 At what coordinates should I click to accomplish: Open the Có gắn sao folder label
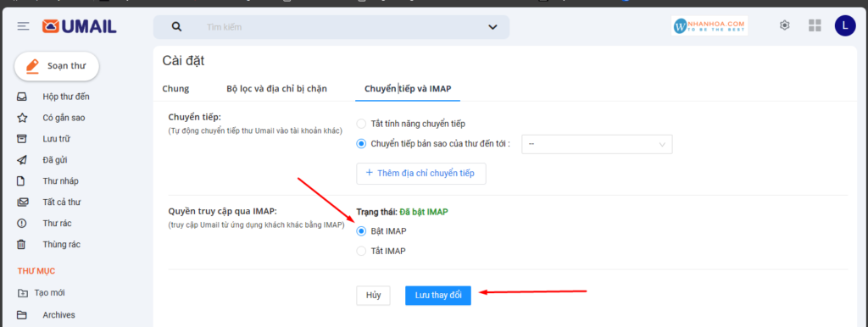click(64, 118)
